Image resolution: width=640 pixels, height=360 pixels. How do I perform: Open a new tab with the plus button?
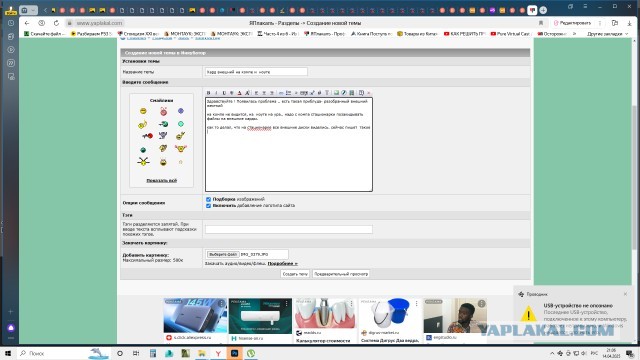click(543, 10)
